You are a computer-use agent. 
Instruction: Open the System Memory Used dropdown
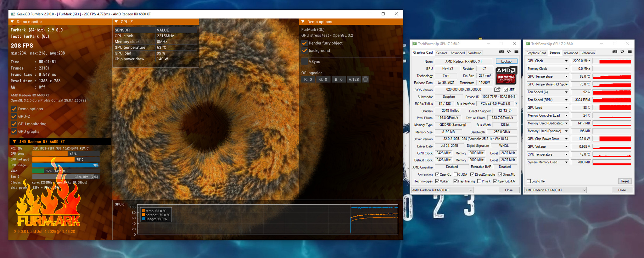tap(566, 162)
